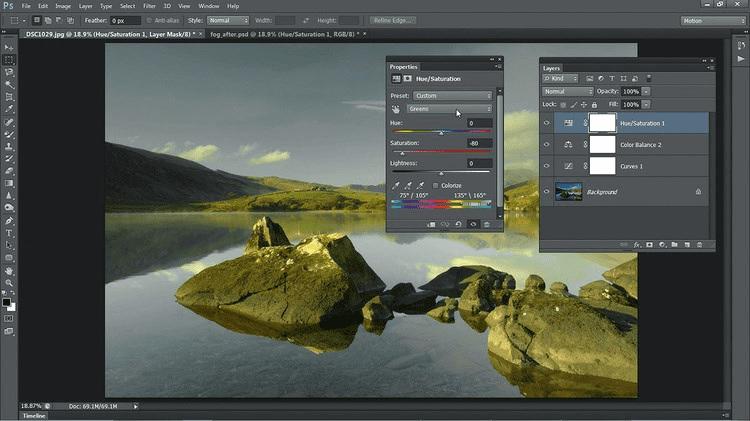Click the reset adjustment icon in Properties
This screenshot has height=421, width=750.
(x=458, y=224)
